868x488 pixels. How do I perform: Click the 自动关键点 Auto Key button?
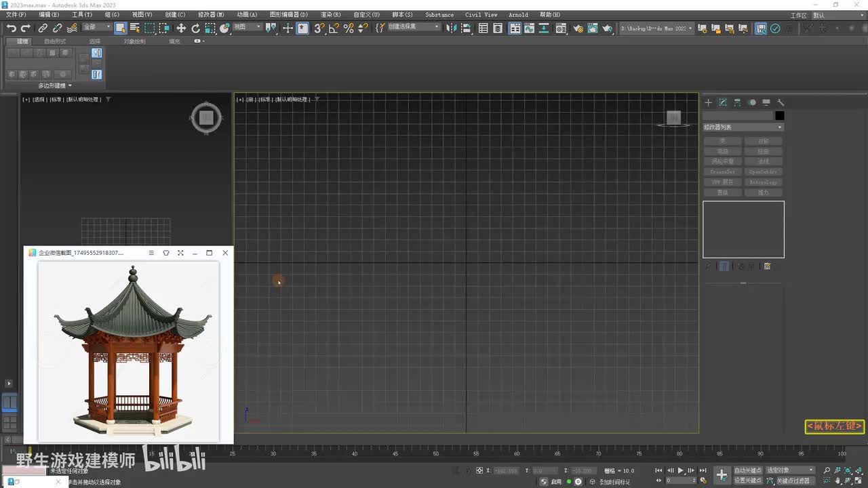(x=748, y=470)
